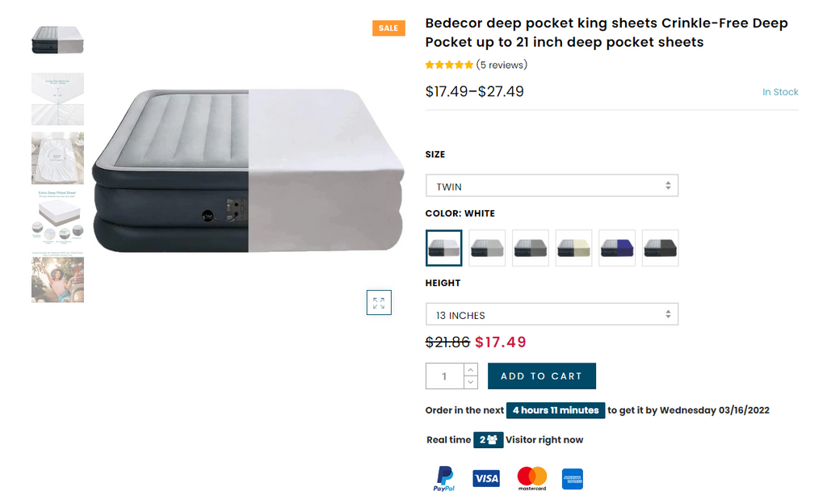827x504 pixels.
Task: Pick the cream ivory color swatch
Action: 573,248
